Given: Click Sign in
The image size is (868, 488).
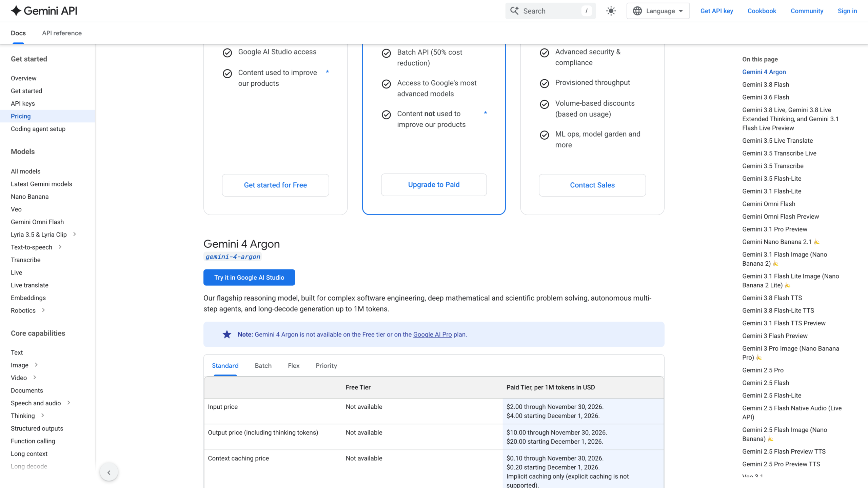Looking at the screenshot, I should click(847, 11).
